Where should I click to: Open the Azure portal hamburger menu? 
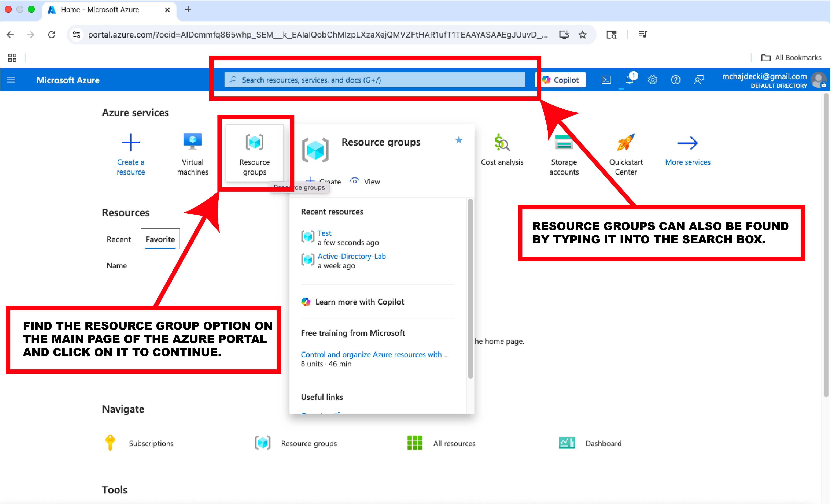point(11,80)
